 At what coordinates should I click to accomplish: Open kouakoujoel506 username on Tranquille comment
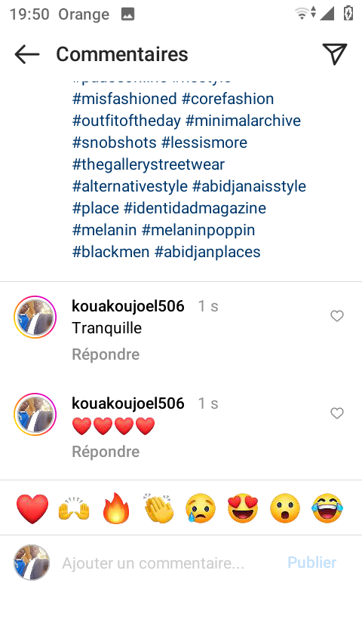[128, 306]
